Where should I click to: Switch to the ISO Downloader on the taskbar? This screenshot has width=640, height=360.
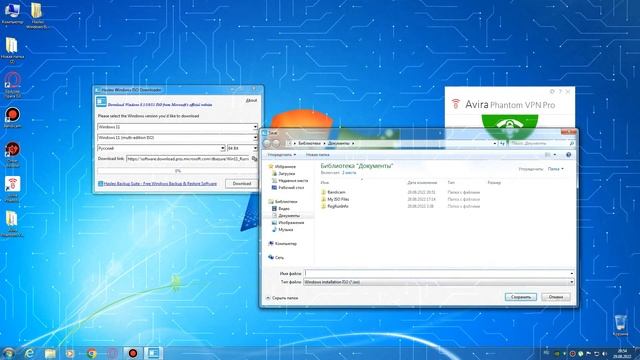(x=153, y=353)
